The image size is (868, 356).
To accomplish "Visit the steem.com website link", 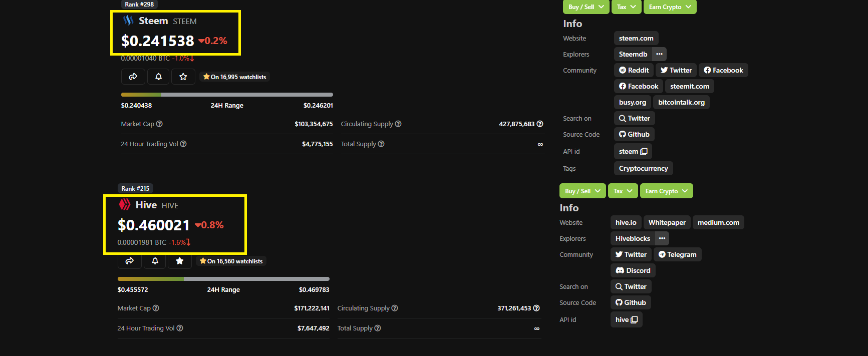I will click(636, 38).
